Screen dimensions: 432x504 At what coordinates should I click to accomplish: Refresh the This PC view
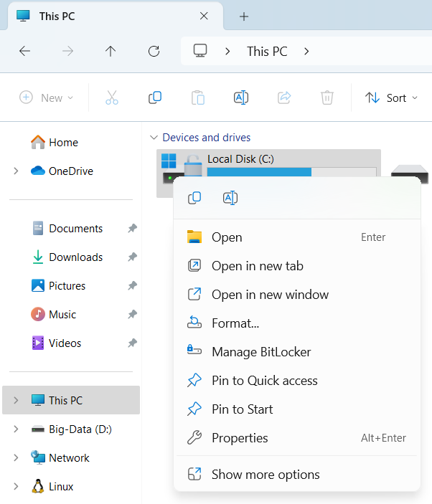[154, 51]
